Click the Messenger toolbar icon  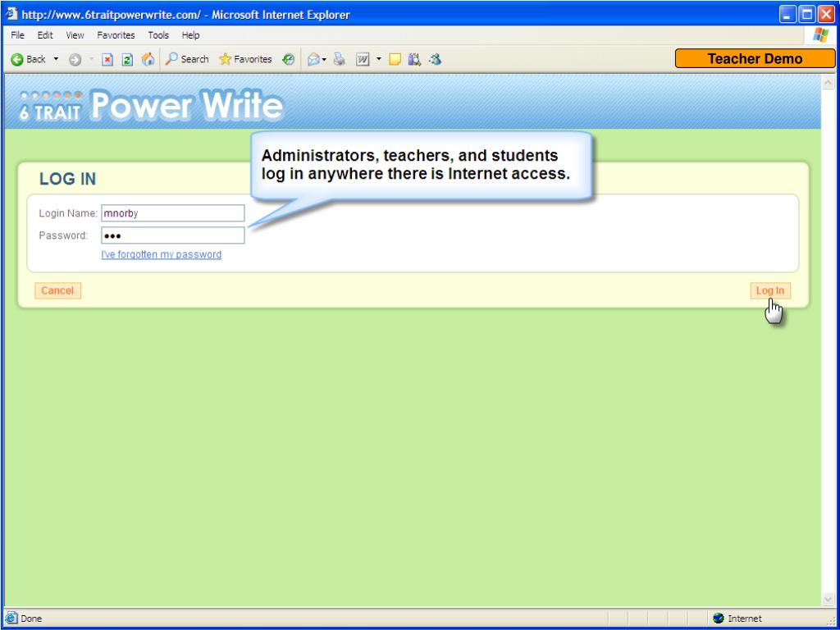435,59
